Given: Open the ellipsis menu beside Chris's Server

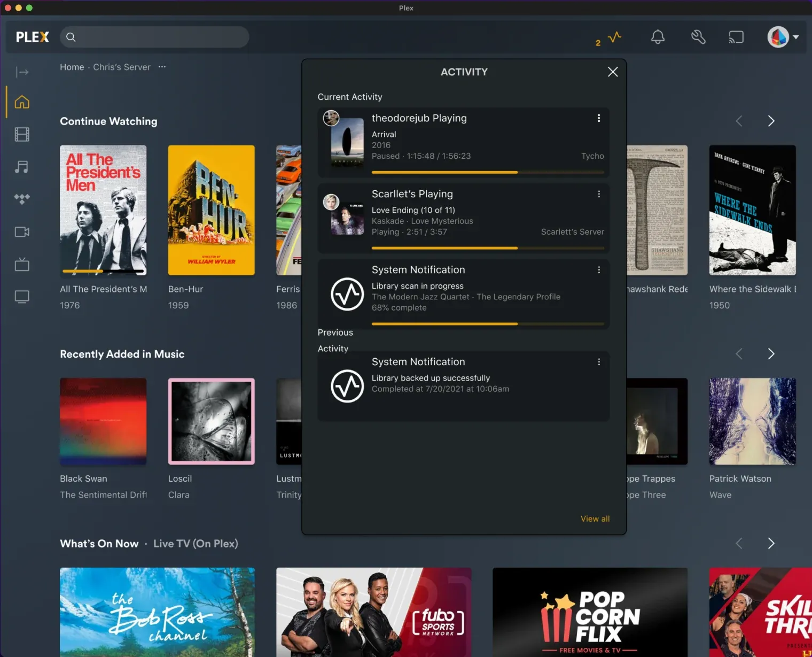Looking at the screenshot, I should [x=162, y=67].
